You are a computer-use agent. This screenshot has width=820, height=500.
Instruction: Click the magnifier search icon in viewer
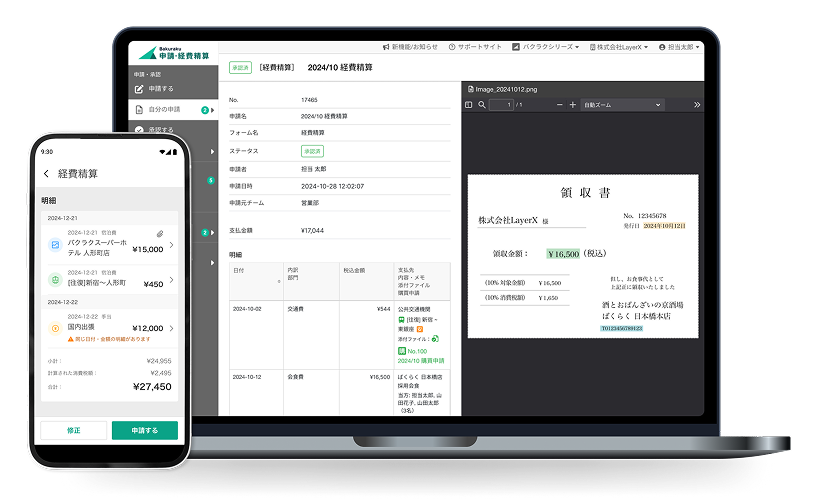click(x=482, y=104)
